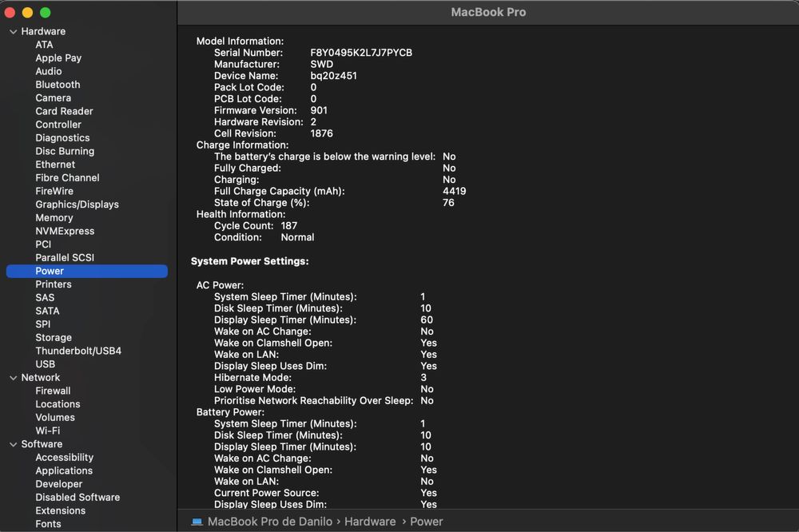The width and height of the screenshot is (799, 532).
Task: Click green zoom window button
Action: 46,12
